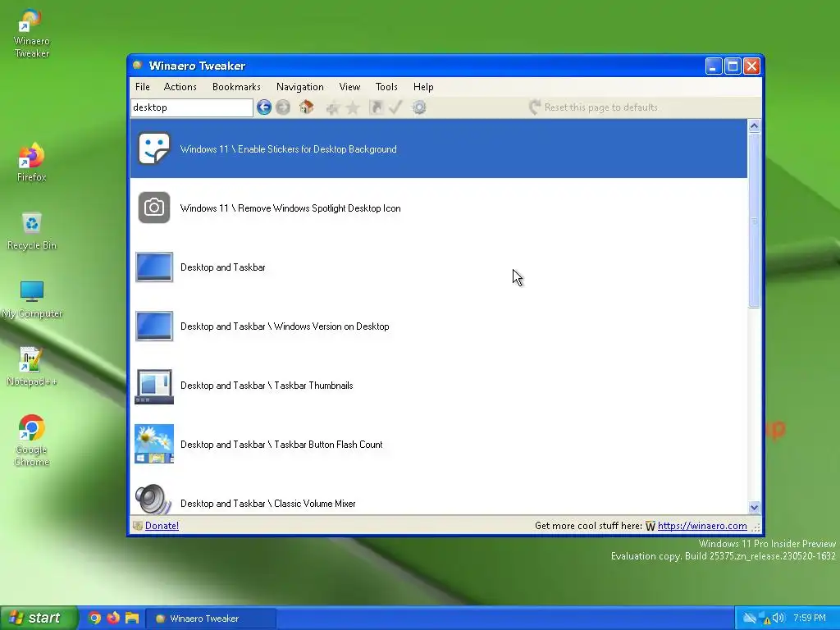Launch Chrome from the taskbar quick launch
This screenshot has height=630, width=840.
point(95,619)
